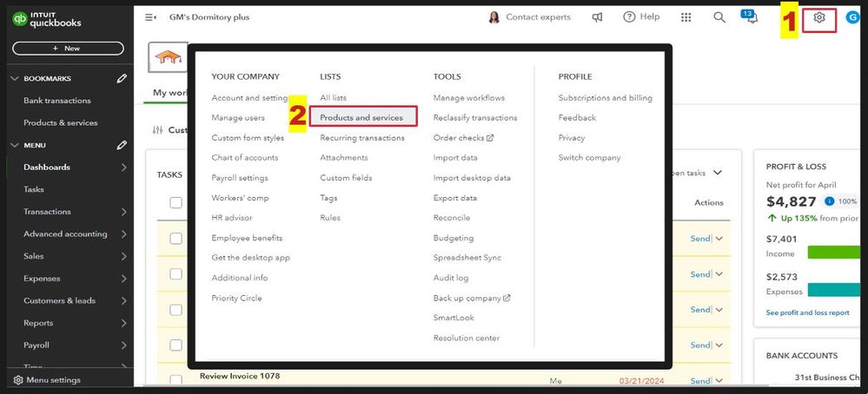
Task: Open See profit and loss report
Action: point(808,312)
